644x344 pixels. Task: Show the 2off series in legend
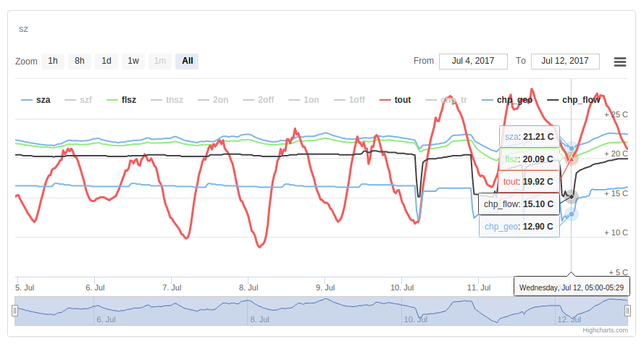click(x=259, y=100)
